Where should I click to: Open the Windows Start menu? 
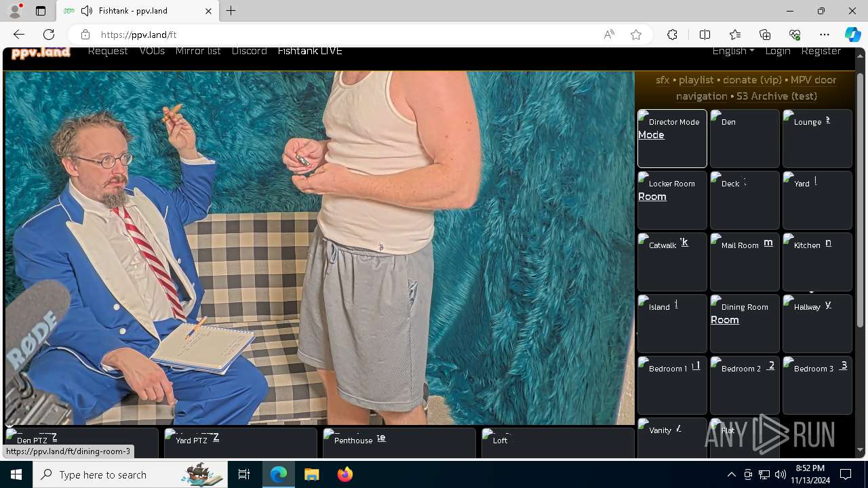click(x=16, y=474)
